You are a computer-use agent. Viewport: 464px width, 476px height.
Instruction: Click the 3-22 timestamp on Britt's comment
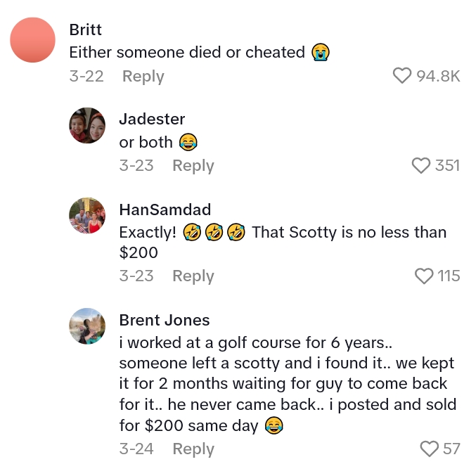[x=86, y=76]
